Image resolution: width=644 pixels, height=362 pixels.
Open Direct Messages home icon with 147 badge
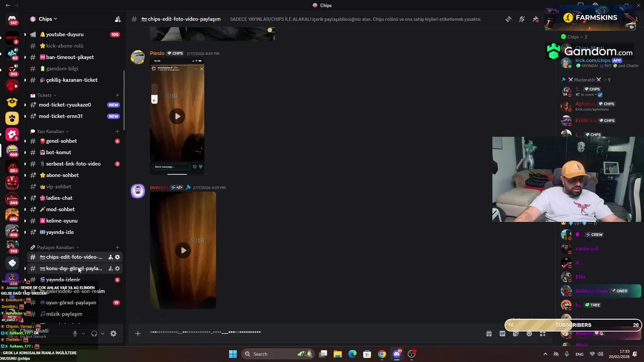12,20
